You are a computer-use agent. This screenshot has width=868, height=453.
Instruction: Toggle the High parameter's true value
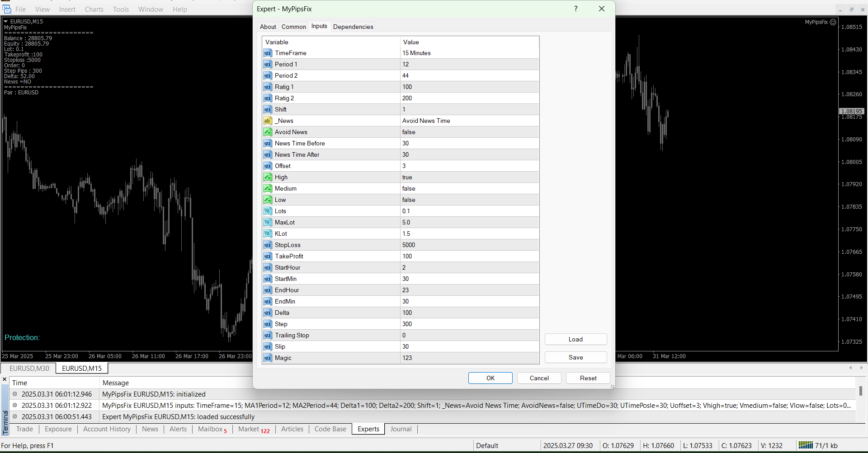[x=469, y=177]
